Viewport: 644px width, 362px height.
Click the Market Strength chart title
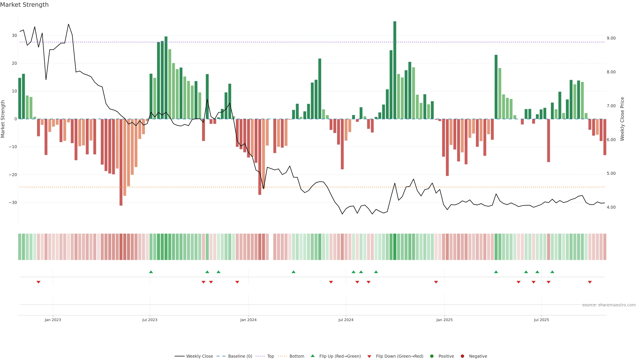coord(24,5)
